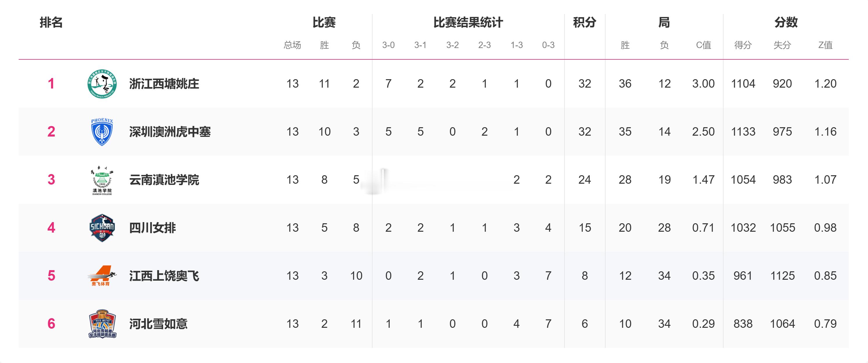
Task: Click the 排名 column header
Action: [51, 23]
